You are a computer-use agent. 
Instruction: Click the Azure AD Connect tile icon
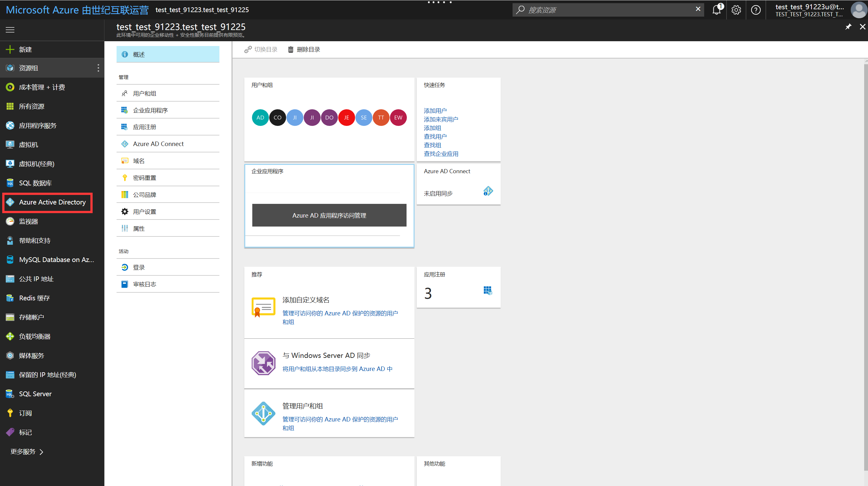488,191
